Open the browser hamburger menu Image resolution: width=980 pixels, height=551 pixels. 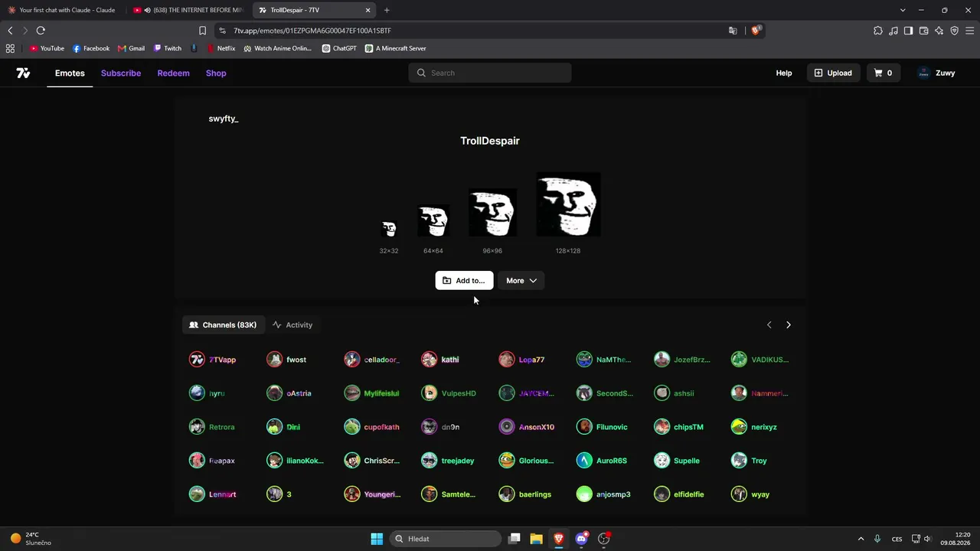click(969, 31)
